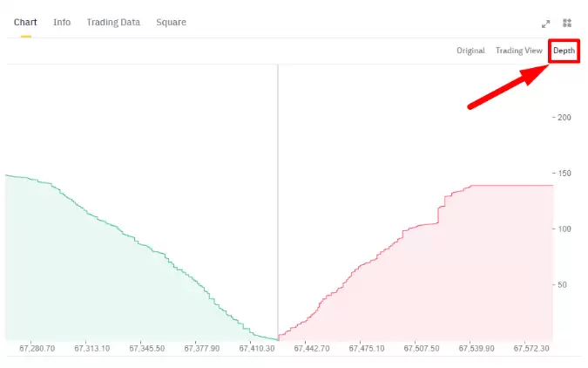Click the 67,442.70 price axis label

[x=312, y=348]
